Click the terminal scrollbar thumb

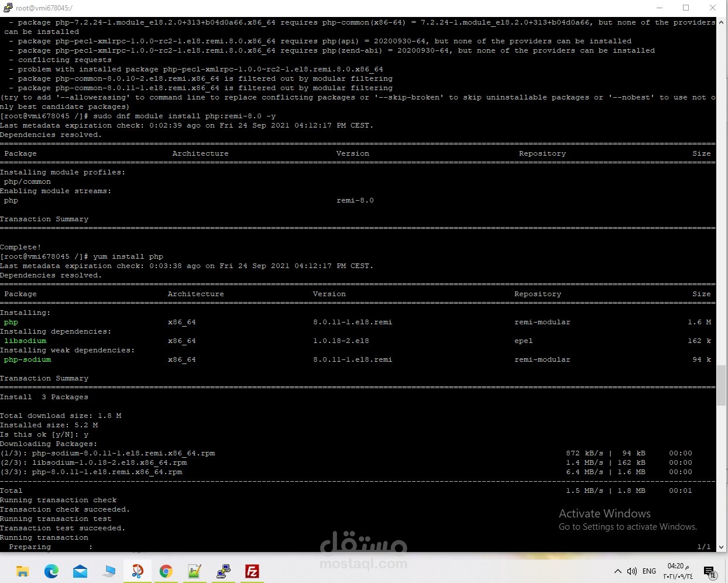(722, 385)
